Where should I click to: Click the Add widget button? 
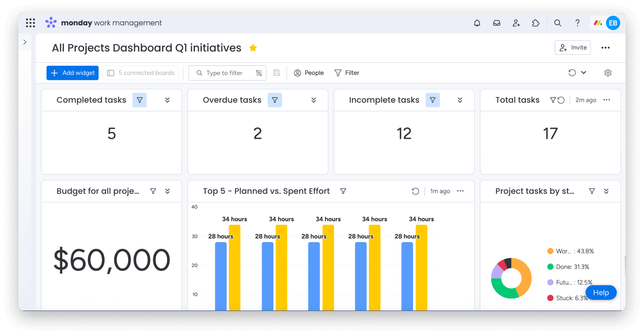pyautogui.click(x=72, y=73)
